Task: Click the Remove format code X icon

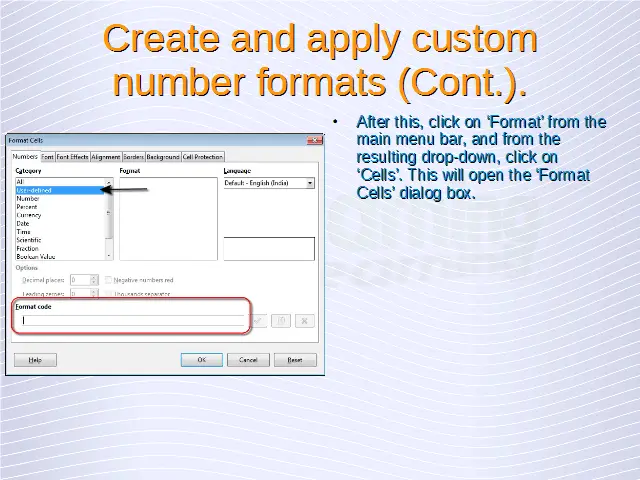Action: click(305, 321)
